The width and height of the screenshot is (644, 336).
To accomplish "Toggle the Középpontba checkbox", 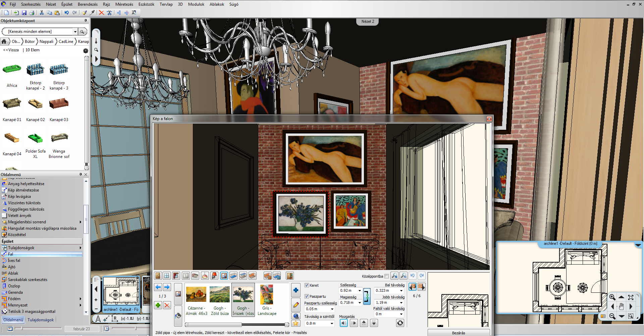I will (386, 276).
